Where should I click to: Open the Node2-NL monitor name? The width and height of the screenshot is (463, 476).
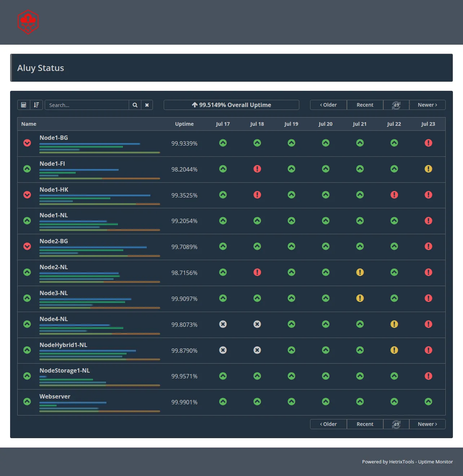[x=54, y=267]
